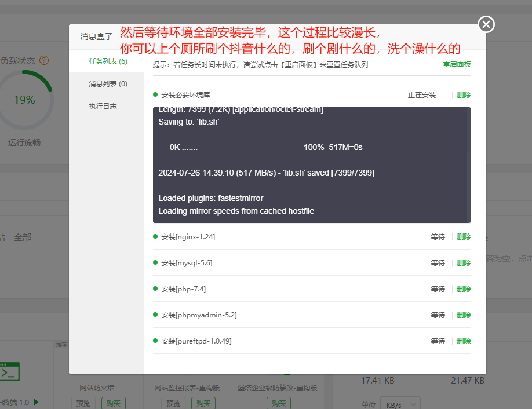The image size is (532, 409).
Task: Open the terminal icon in plugin list
Action: tap(10, 371)
